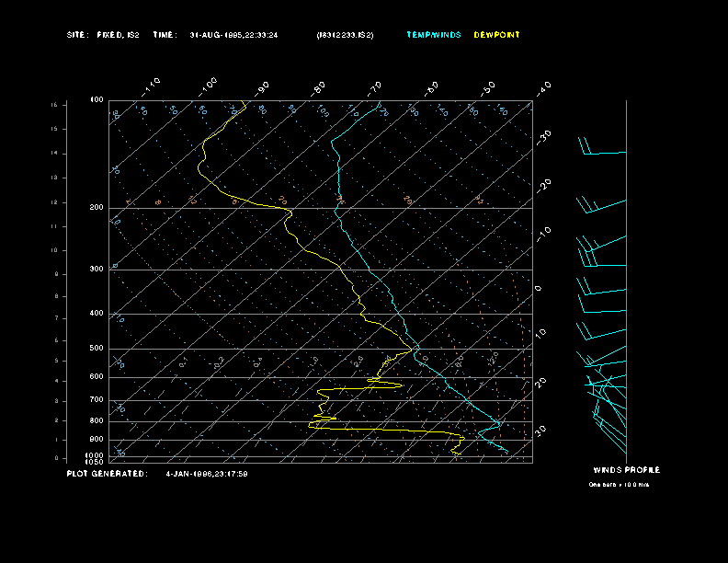The height and width of the screenshot is (563, 728).
Task: Click the yellow DEWPOINT legend label
Action: [496, 35]
